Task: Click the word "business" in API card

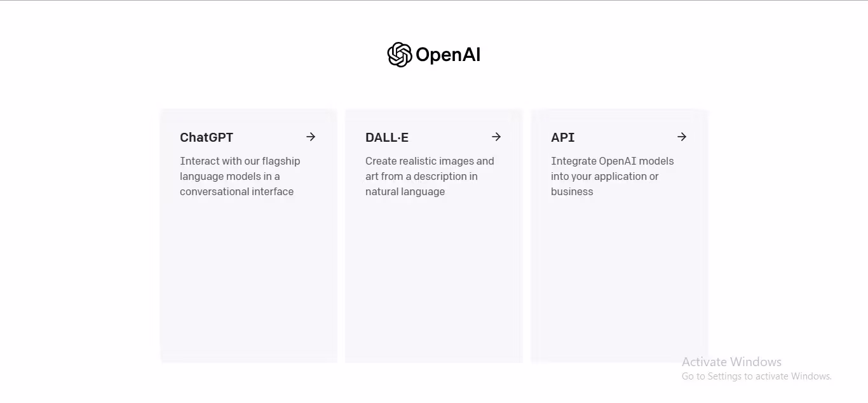Action: 572,191
